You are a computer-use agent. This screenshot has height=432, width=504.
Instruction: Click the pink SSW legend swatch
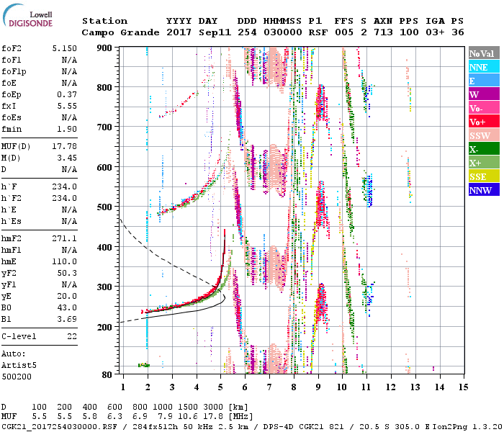[x=482, y=135]
